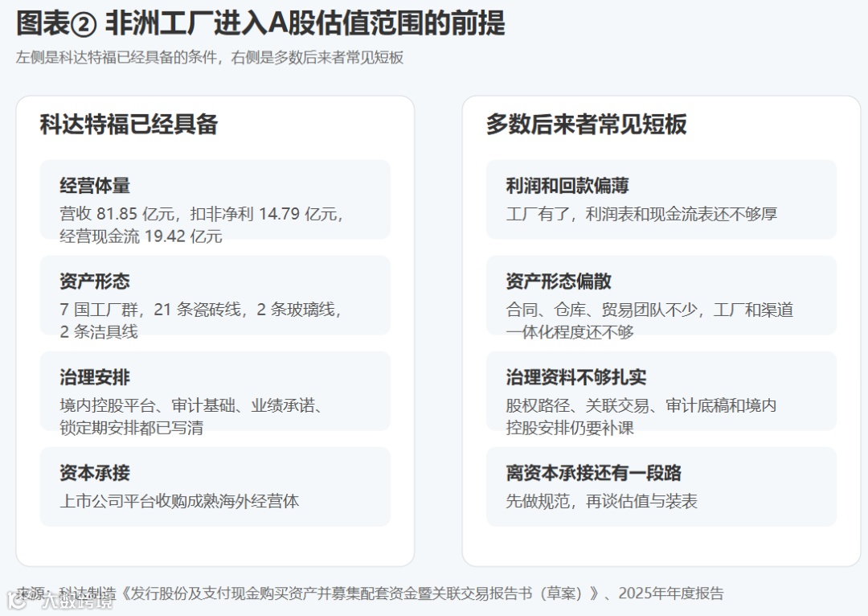Click the source line mentioning 2025年年度报告
The height and width of the screenshot is (616, 868).
click(x=370, y=593)
